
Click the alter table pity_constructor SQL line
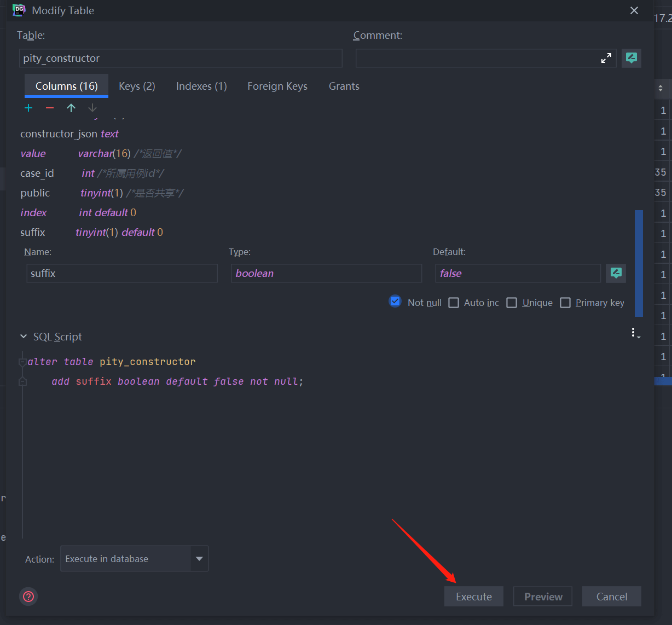coord(112,362)
